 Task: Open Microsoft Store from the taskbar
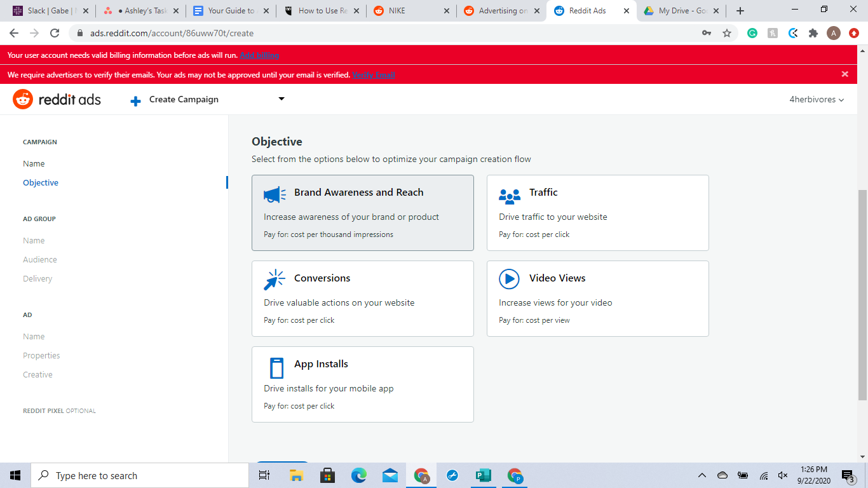pos(328,475)
